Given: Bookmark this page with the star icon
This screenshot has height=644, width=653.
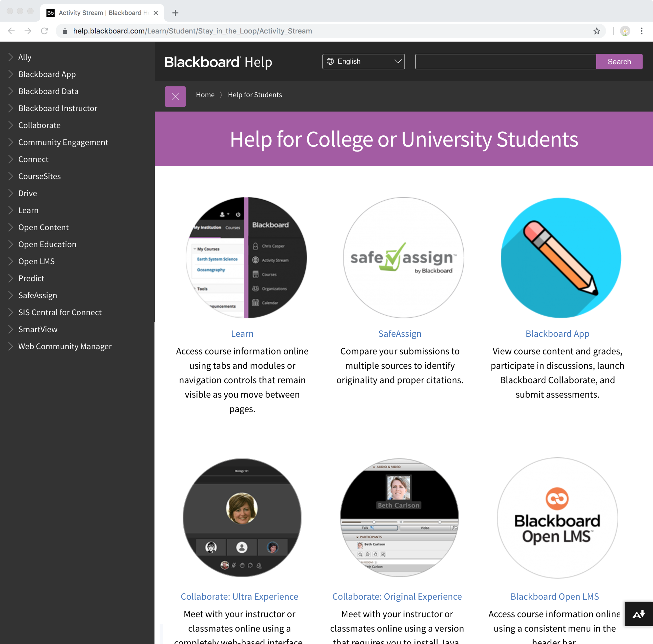Looking at the screenshot, I should click(597, 31).
